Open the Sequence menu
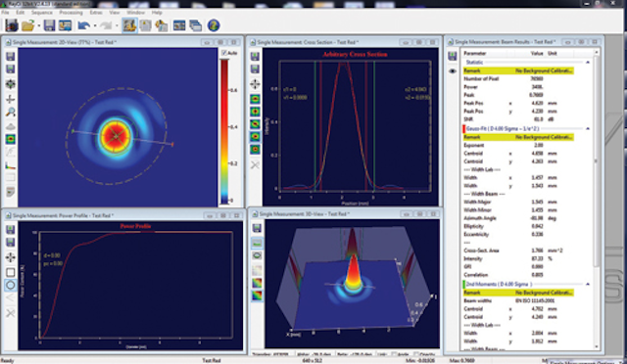 click(x=41, y=13)
